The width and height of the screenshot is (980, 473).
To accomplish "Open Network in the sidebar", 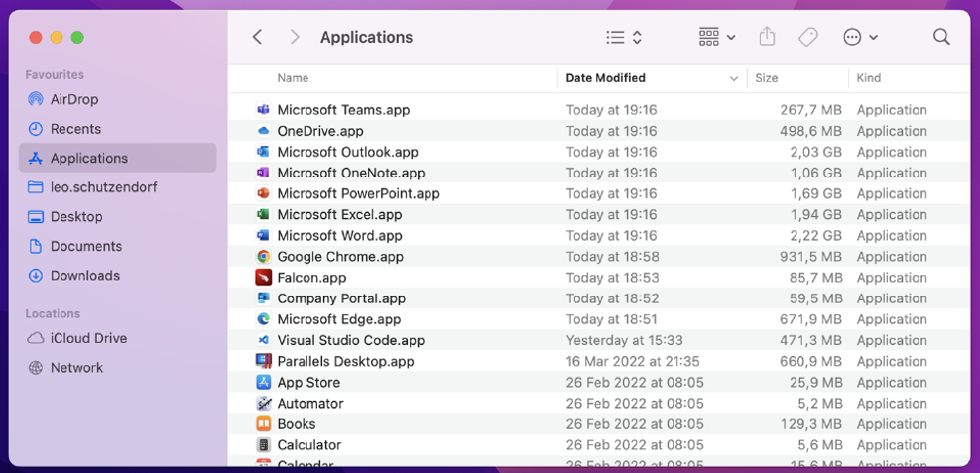I will pyautogui.click(x=117, y=368).
